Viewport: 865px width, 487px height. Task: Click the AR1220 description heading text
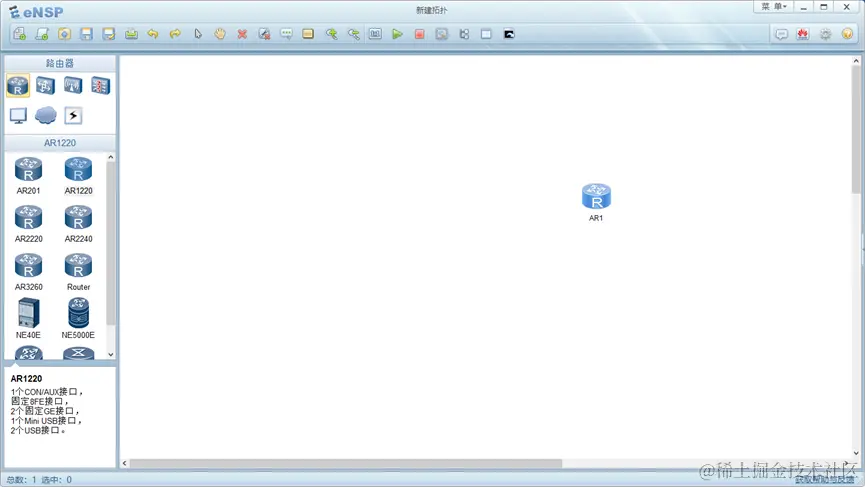(26, 378)
